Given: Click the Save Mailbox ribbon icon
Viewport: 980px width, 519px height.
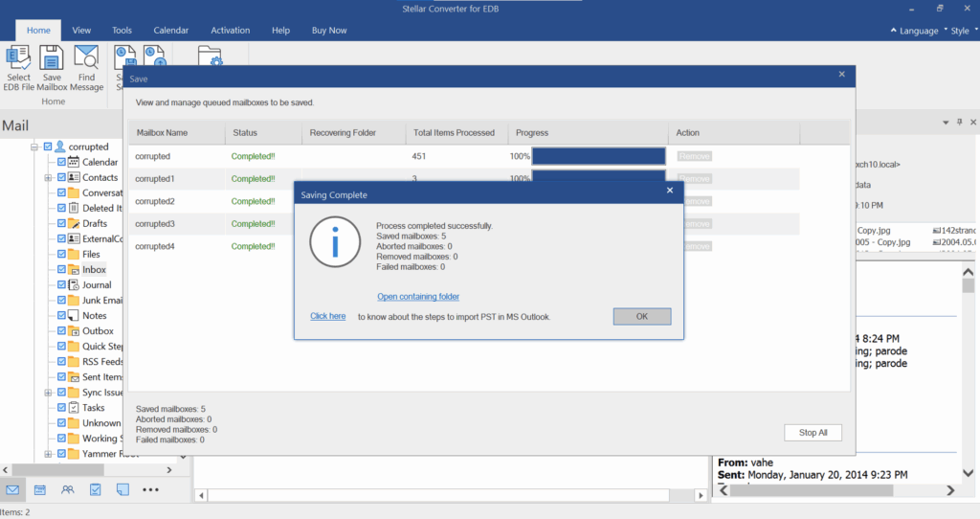Looking at the screenshot, I should point(52,57).
